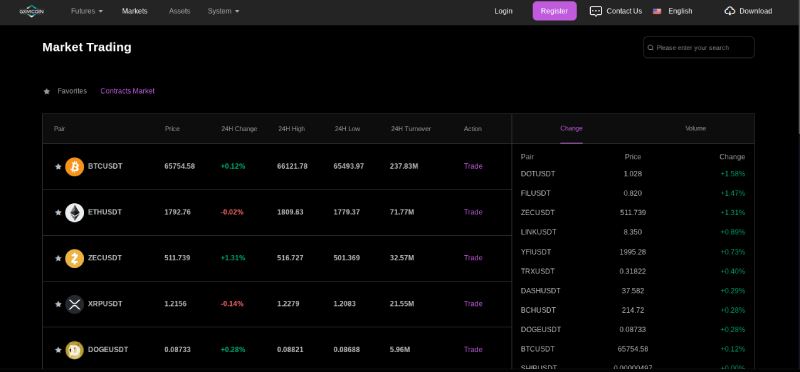Screen dimensions: 800x372
Task: Click the 24H Turnover column header
Action: (x=411, y=129)
